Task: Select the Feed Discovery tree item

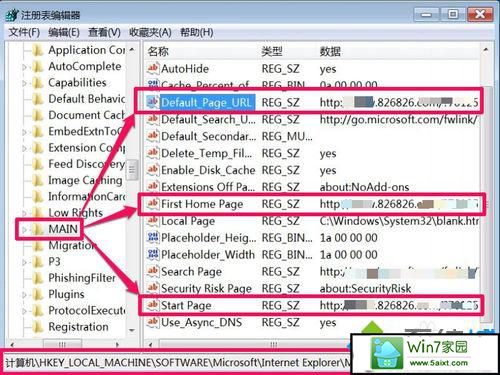Action: point(86,164)
